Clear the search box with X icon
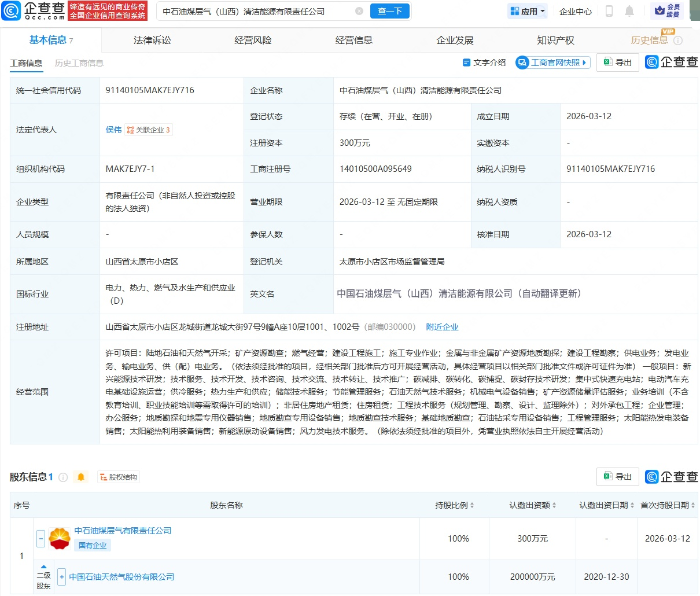The height and width of the screenshot is (596, 700). pos(359,11)
